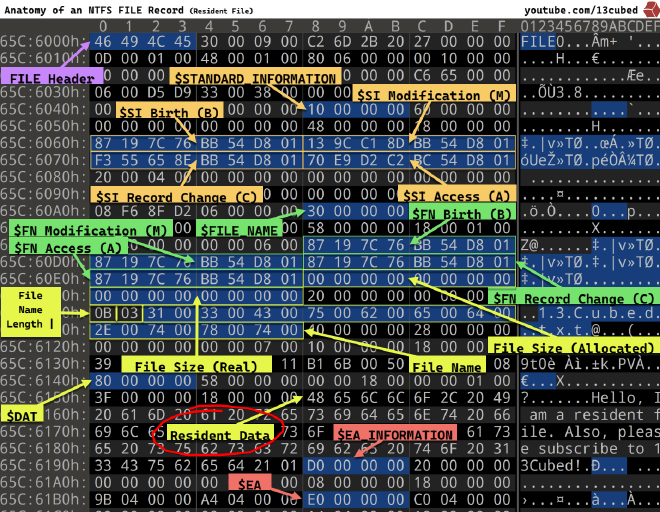Click the 65C:6000h offset row address
Screen dimensions: 660x512
[x=40, y=43]
